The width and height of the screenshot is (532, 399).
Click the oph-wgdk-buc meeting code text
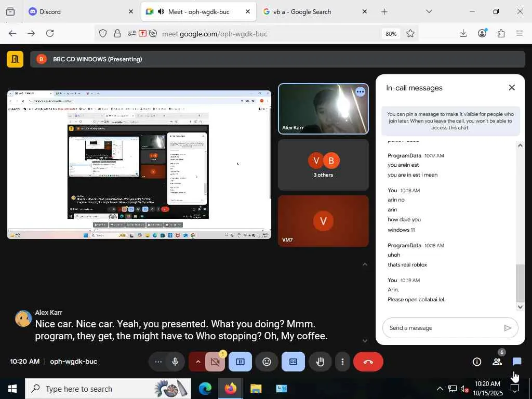click(x=74, y=362)
